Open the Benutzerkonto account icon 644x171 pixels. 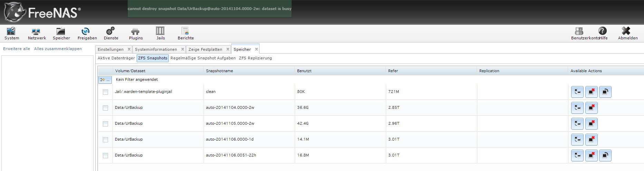click(579, 34)
